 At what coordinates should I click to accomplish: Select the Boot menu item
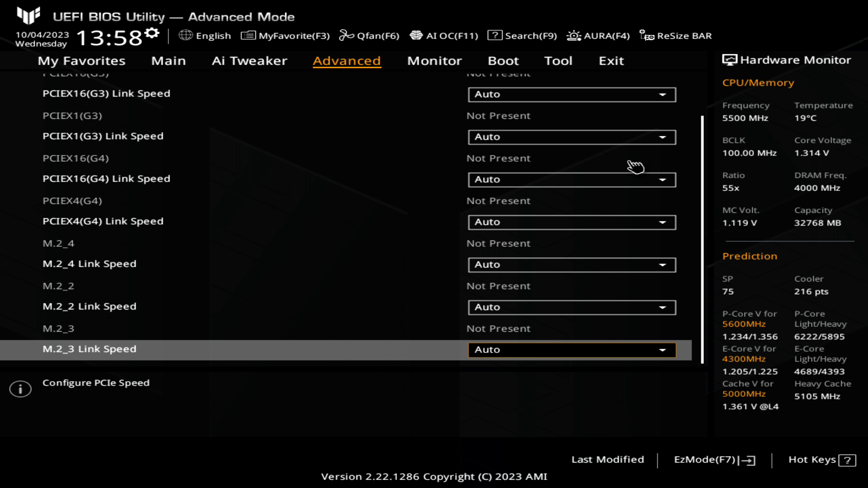click(x=503, y=60)
